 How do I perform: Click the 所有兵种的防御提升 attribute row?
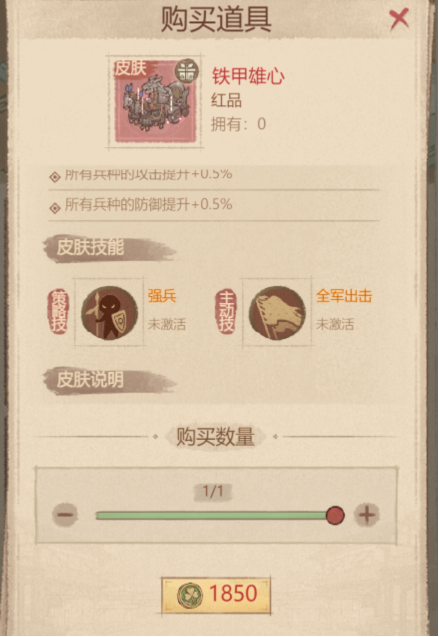click(214, 205)
